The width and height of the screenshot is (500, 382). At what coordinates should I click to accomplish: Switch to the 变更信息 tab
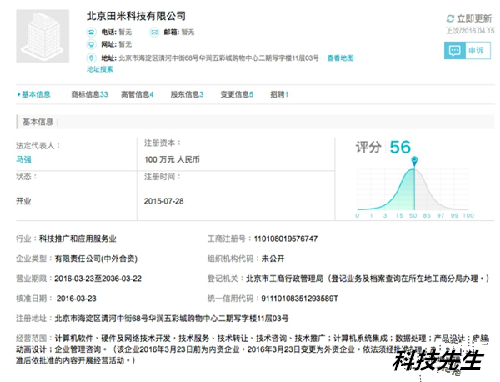(237, 95)
